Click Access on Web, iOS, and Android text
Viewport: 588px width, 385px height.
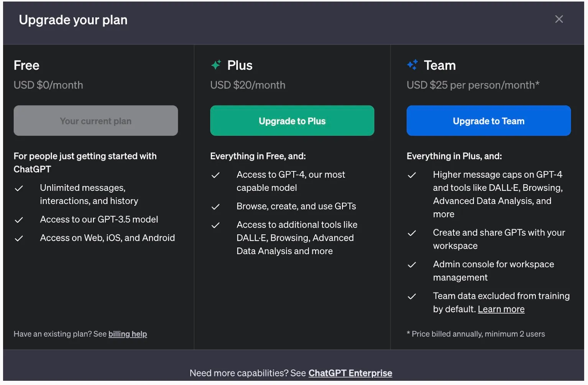(107, 238)
